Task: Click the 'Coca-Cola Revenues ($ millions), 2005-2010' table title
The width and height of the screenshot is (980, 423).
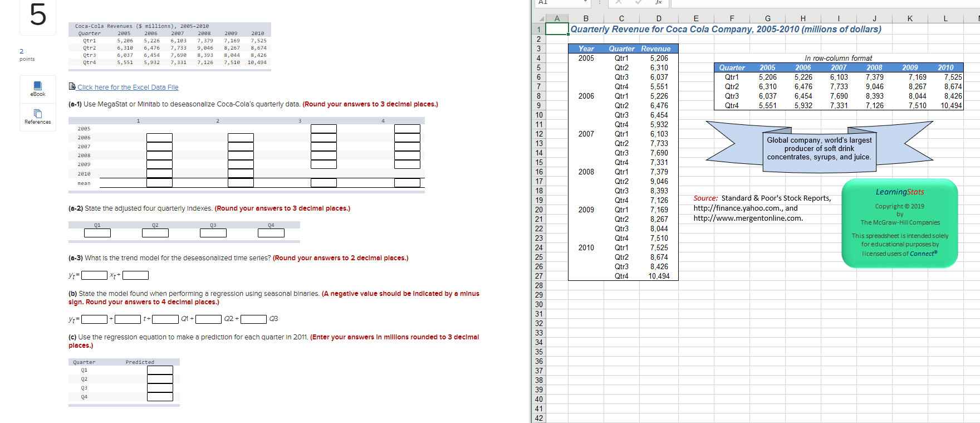Action: [142, 26]
